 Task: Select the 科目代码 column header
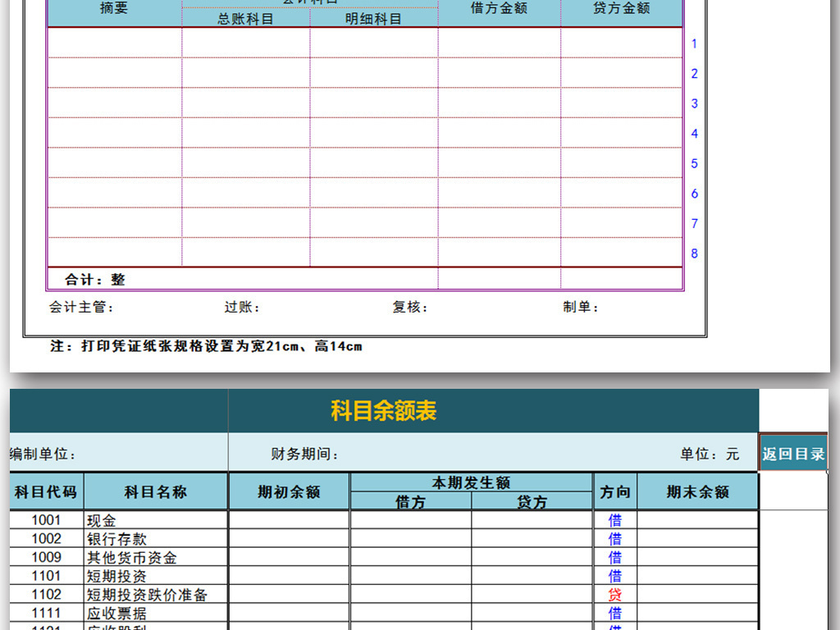point(45,491)
